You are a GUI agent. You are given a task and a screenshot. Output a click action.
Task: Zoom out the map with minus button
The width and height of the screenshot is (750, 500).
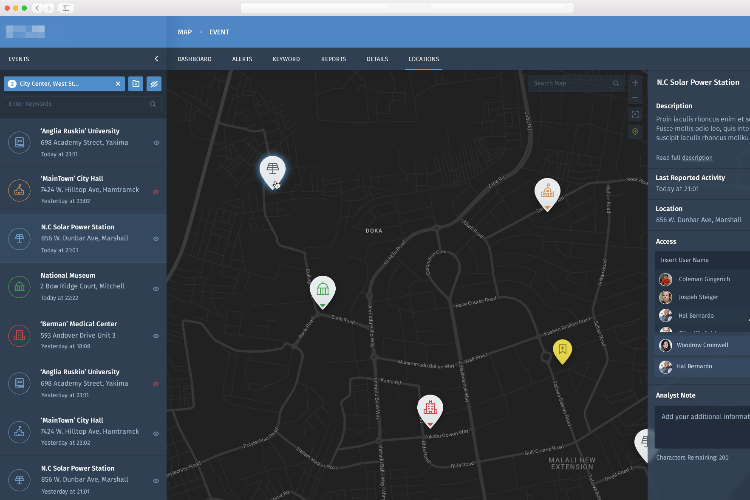tap(635, 98)
